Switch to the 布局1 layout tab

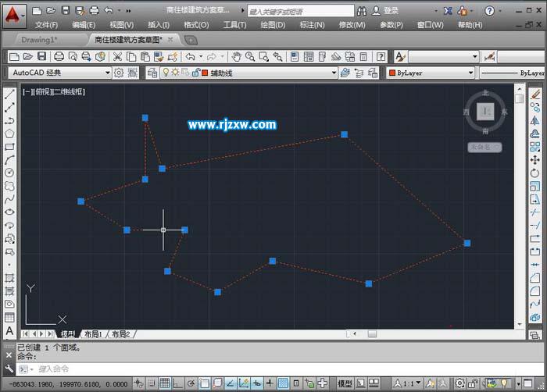[93, 334]
